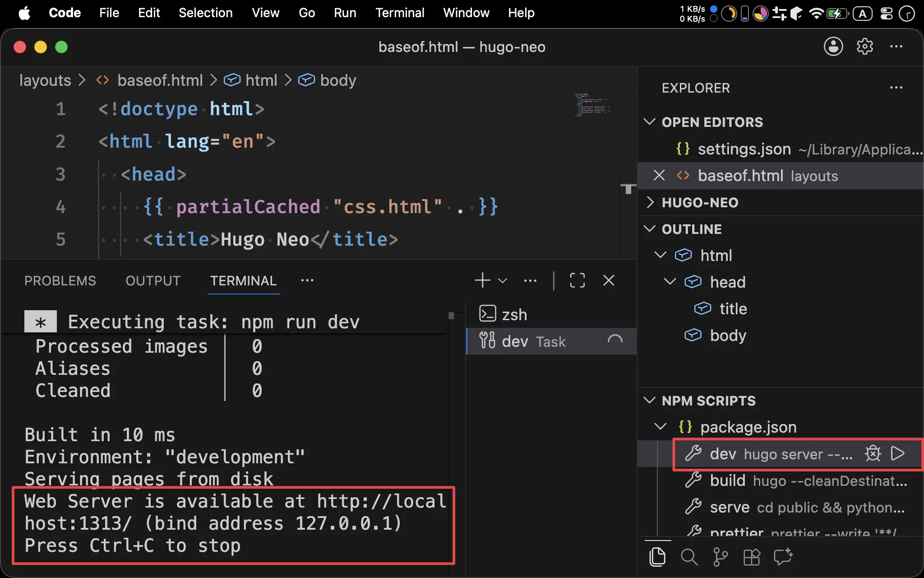
Task: Collapse the html node in Outline
Action: pyautogui.click(x=660, y=255)
